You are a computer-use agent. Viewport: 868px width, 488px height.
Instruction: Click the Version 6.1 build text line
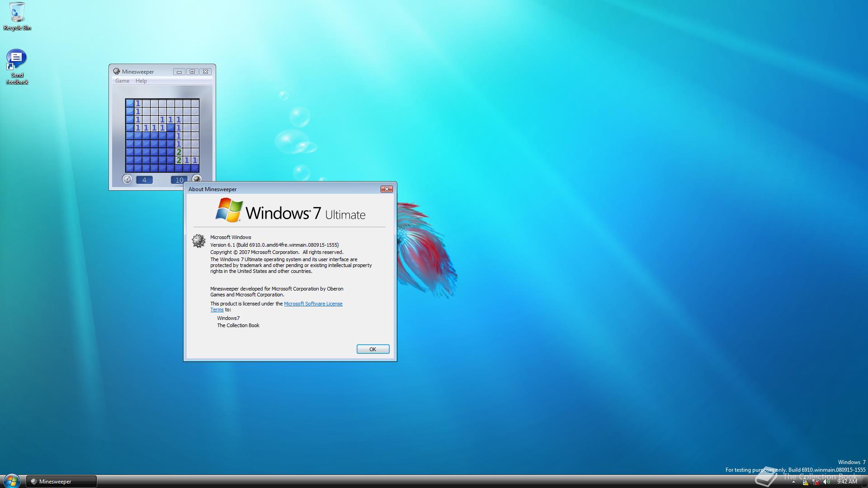[274, 245]
